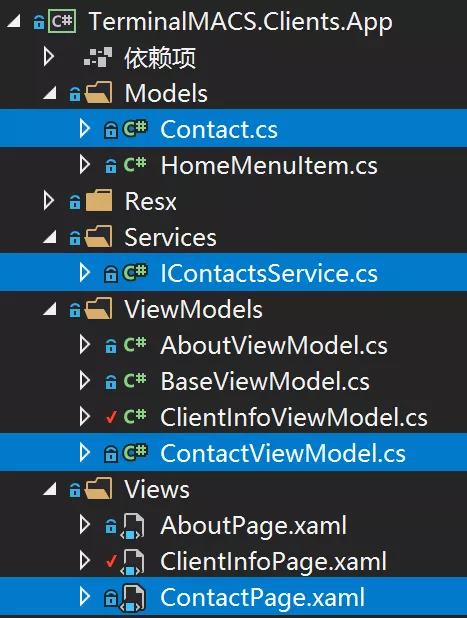This screenshot has height=618, width=467.
Task: Expand the ContactPage.xaml node
Action: (x=85, y=597)
